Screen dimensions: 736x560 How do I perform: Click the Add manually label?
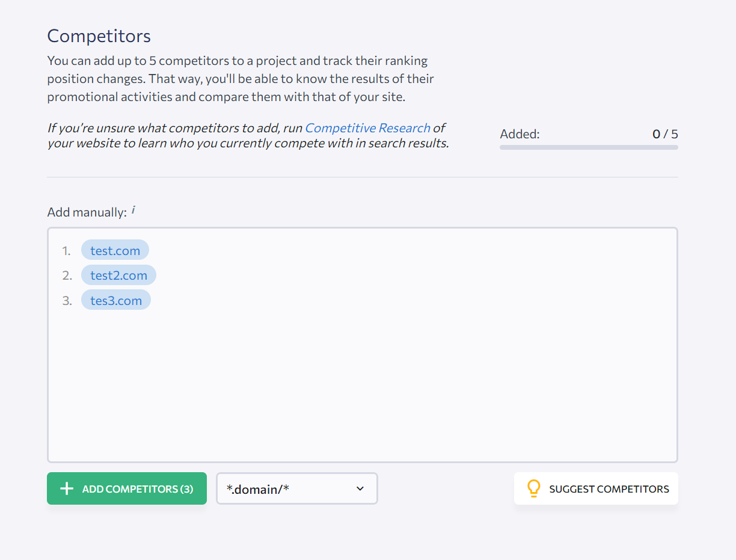87,212
